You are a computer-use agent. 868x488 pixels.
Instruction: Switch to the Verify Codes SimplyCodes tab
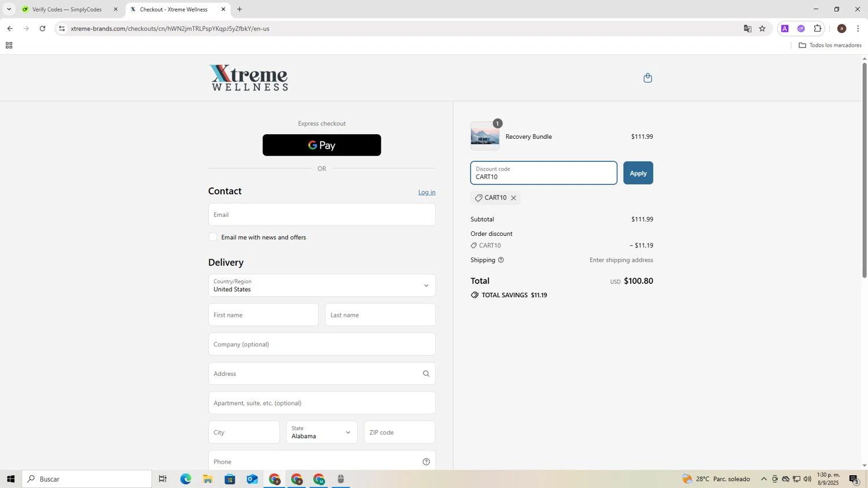pyautogui.click(x=67, y=9)
